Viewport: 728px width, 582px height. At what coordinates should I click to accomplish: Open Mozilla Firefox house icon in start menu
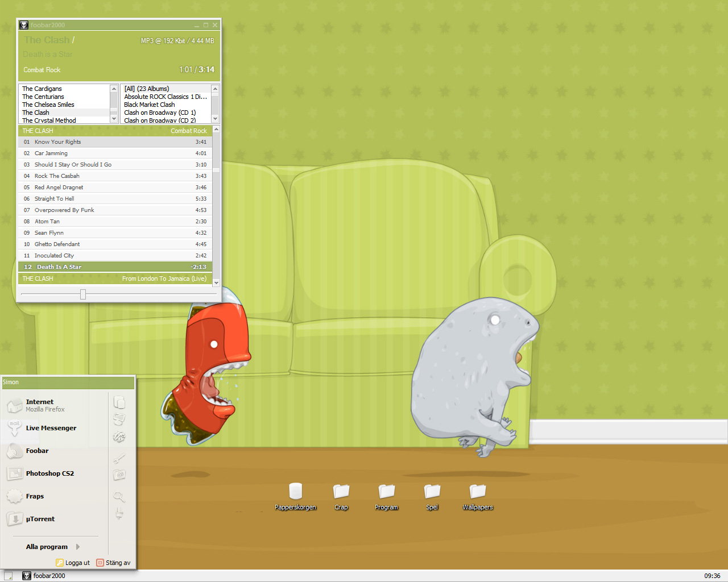14,405
